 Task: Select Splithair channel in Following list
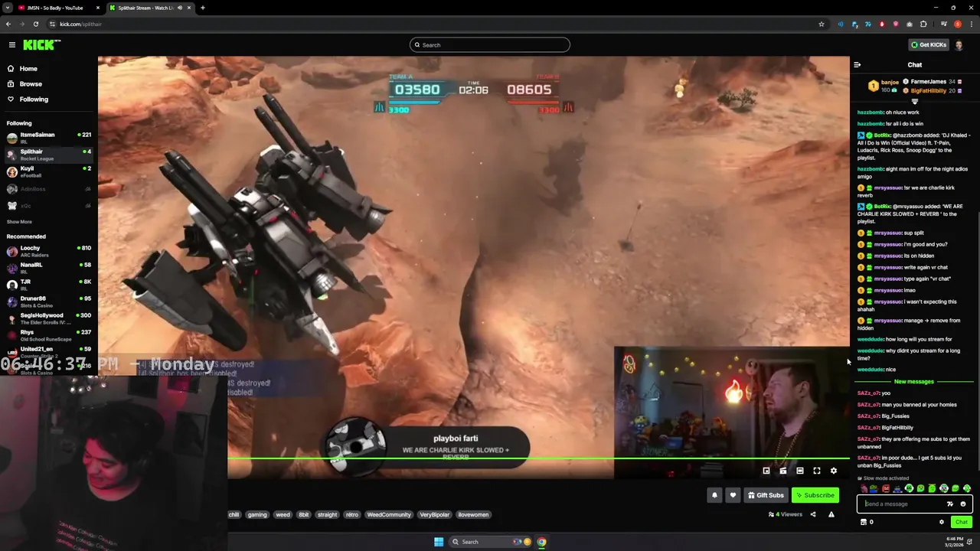click(49, 155)
